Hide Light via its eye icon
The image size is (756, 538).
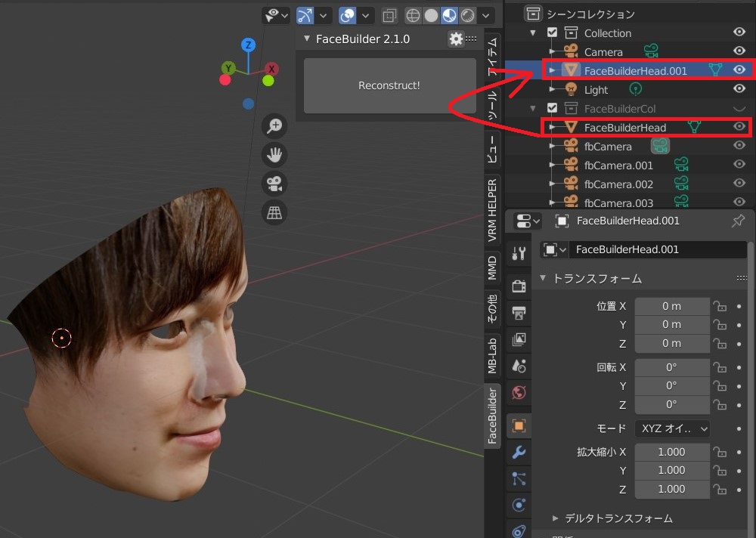739,88
